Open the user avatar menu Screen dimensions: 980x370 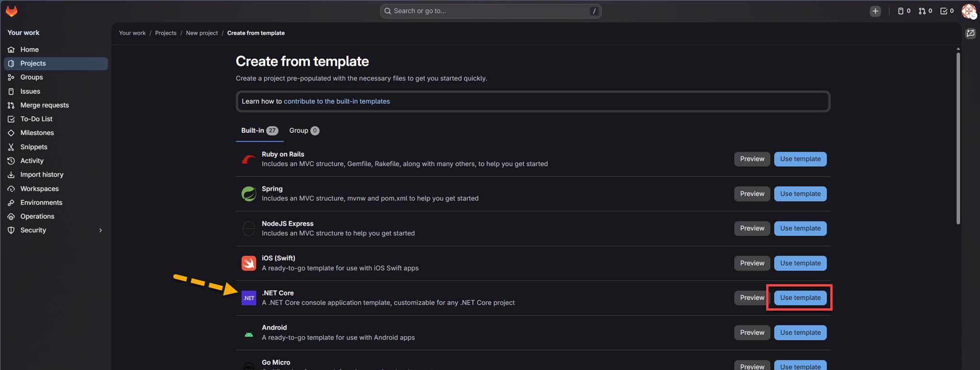point(969,11)
